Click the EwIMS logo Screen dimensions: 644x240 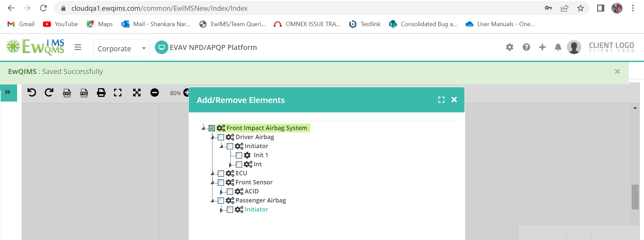[36, 47]
